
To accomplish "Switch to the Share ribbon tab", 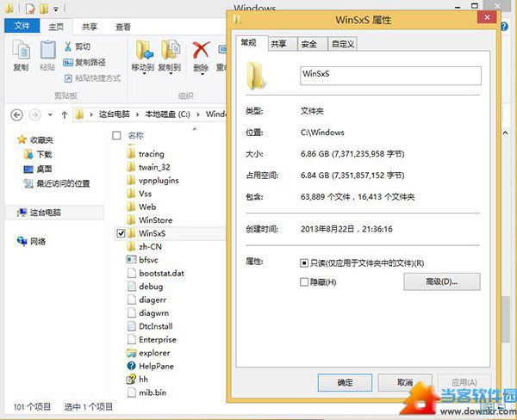I will click(89, 27).
